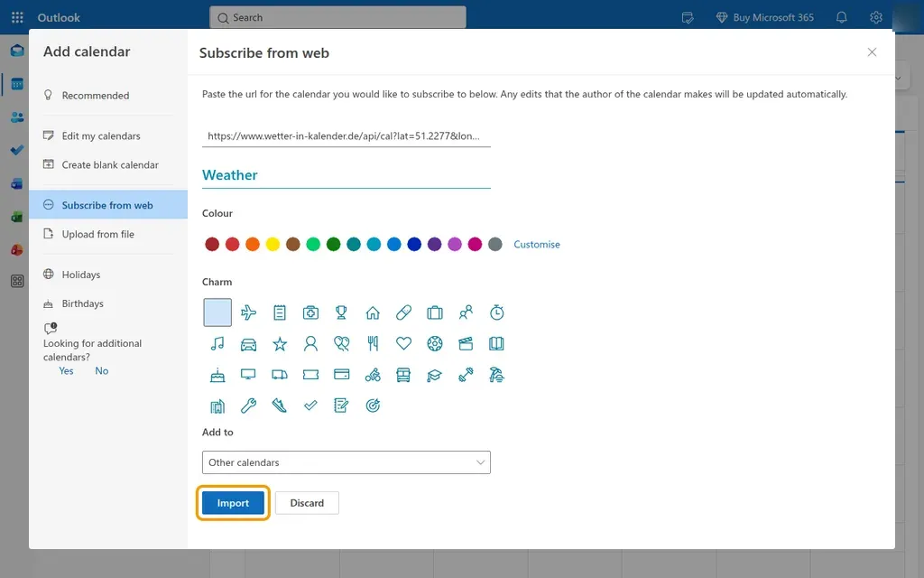The height and width of the screenshot is (578, 924).
Task: Open Create blank calendar
Action: tap(108, 164)
